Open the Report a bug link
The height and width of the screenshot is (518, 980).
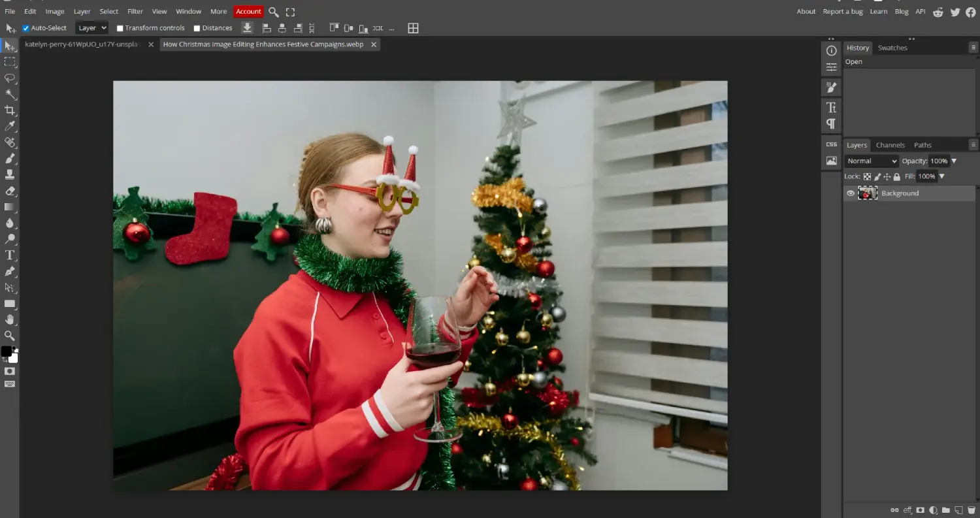pyautogui.click(x=843, y=12)
